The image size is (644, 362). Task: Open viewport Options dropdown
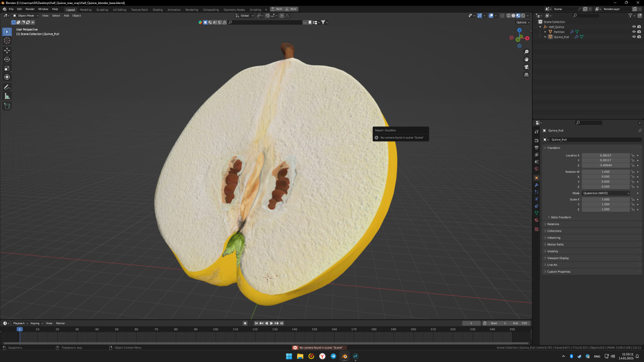point(522,22)
